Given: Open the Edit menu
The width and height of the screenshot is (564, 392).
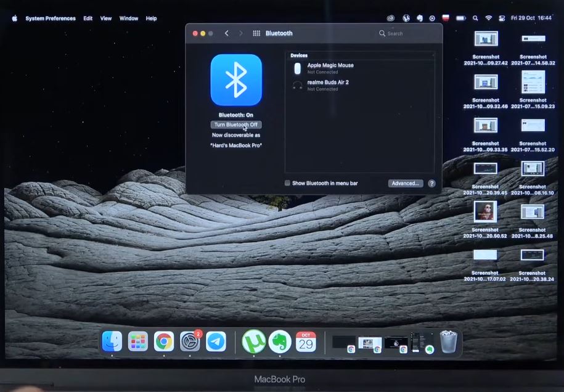Looking at the screenshot, I should tap(88, 18).
